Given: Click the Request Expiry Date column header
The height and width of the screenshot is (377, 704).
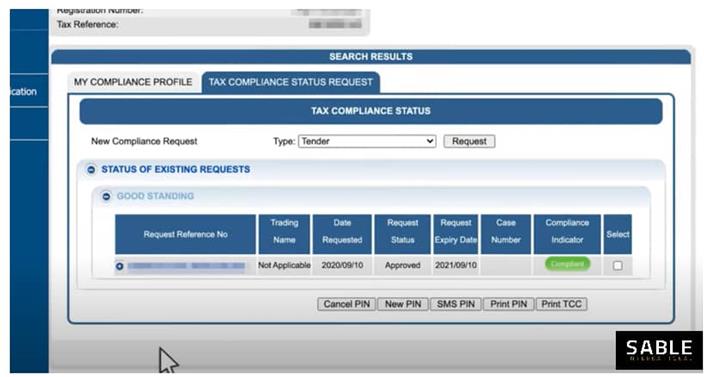Looking at the screenshot, I should coord(456,234).
